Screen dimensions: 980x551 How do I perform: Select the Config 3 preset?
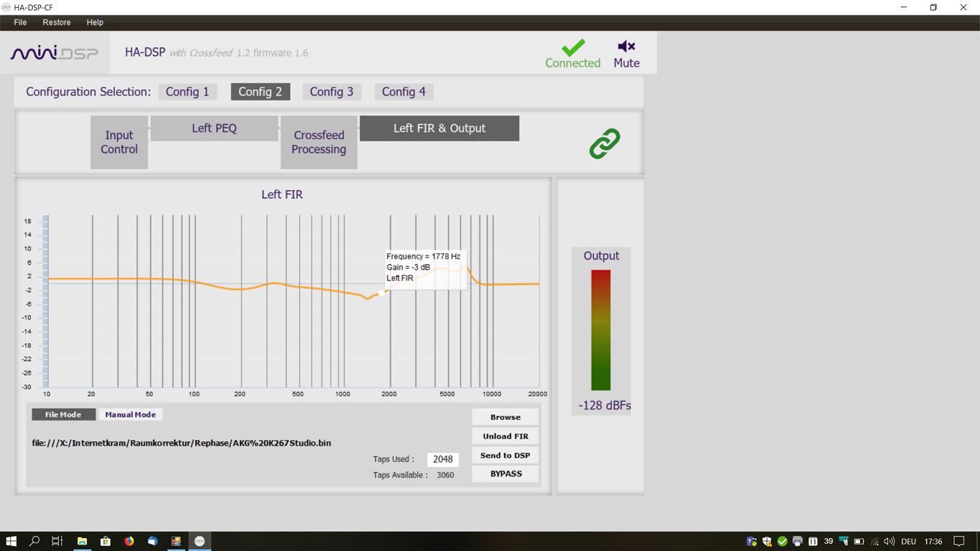click(x=331, y=92)
